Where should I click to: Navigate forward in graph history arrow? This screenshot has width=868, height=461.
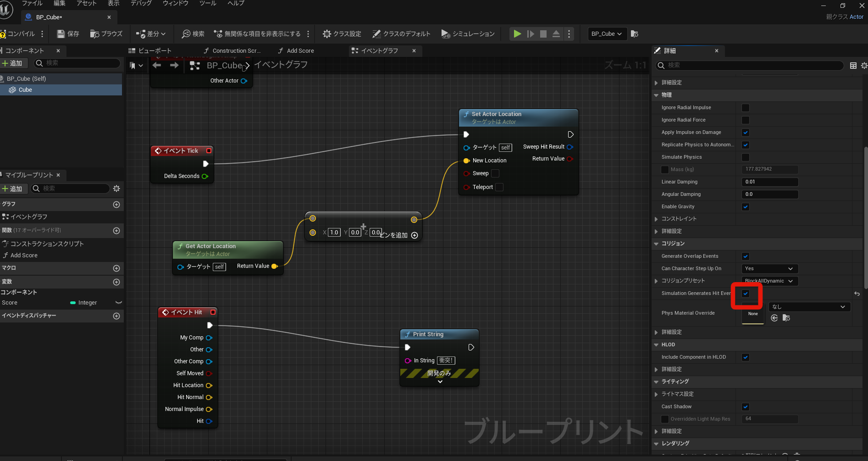[174, 66]
